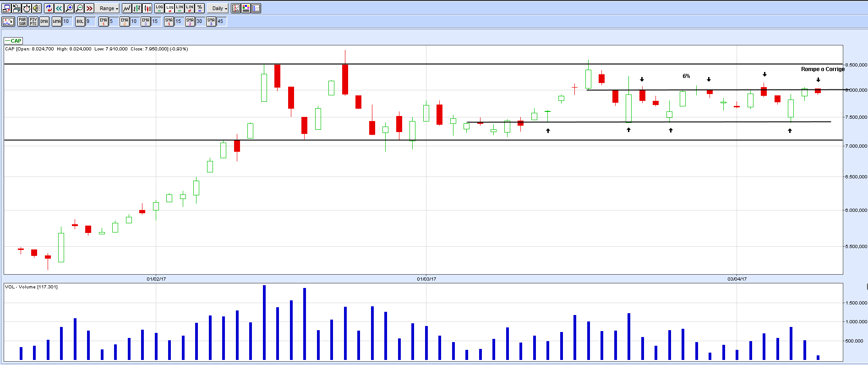Screen dimensions: 868x365
Task: Click the 7.000,000 price axis label
Action: [x=856, y=146]
